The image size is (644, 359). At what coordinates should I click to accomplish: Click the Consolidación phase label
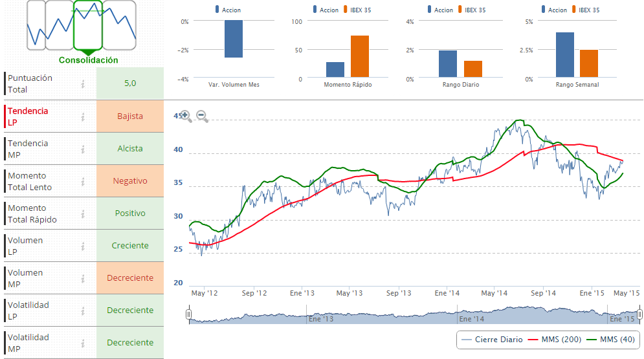pyautogui.click(x=89, y=60)
